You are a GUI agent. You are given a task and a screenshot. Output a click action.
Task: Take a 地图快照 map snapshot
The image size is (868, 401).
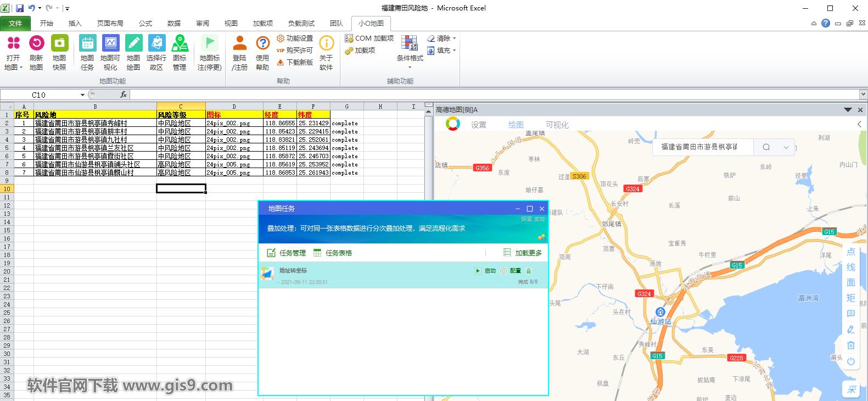[x=59, y=43]
